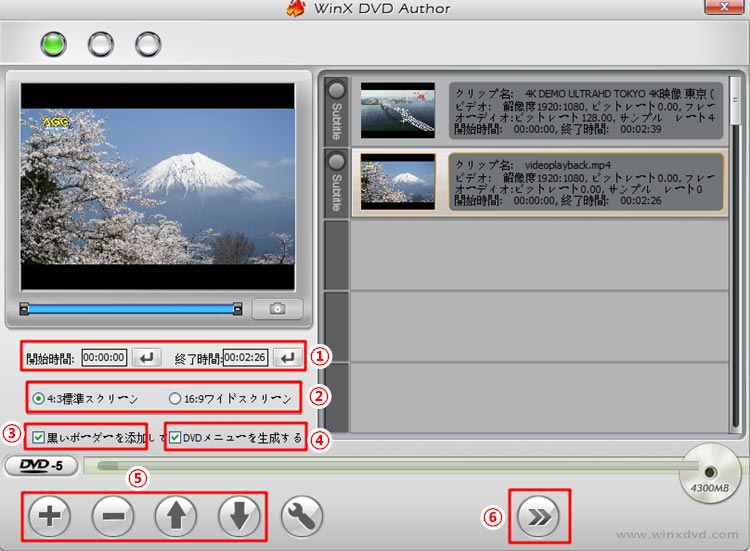Click the blue preview trim bar
This screenshot has width=750, height=551.
(x=131, y=309)
